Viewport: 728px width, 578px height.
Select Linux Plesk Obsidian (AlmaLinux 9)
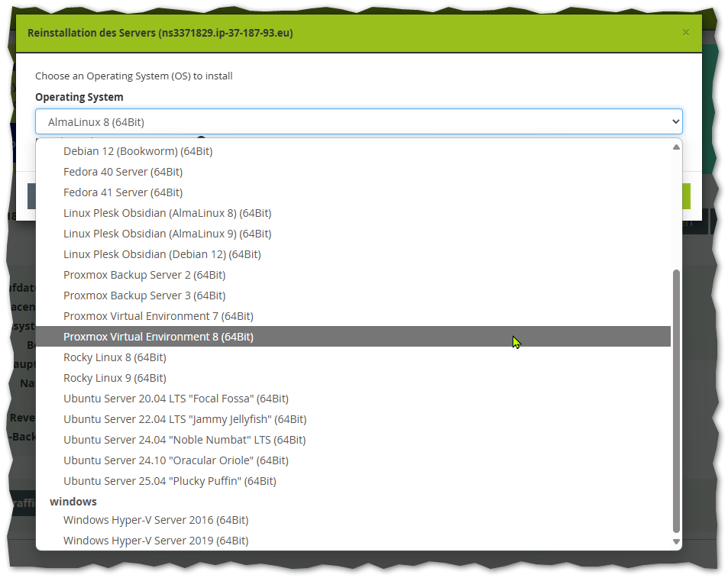(x=167, y=234)
